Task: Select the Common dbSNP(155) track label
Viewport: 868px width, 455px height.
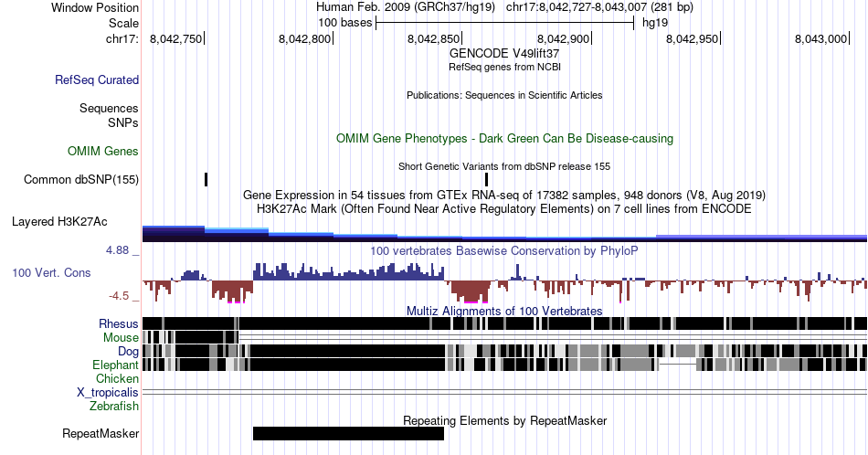Action: click(81, 179)
